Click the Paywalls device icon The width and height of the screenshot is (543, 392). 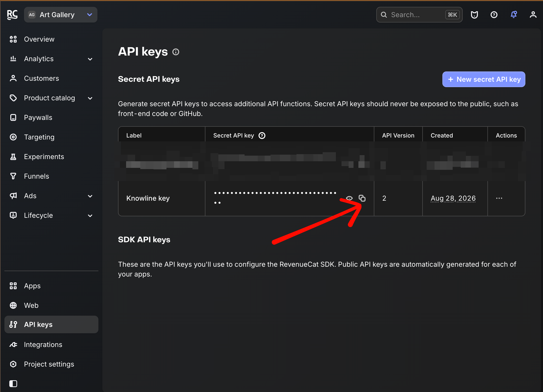point(13,117)
